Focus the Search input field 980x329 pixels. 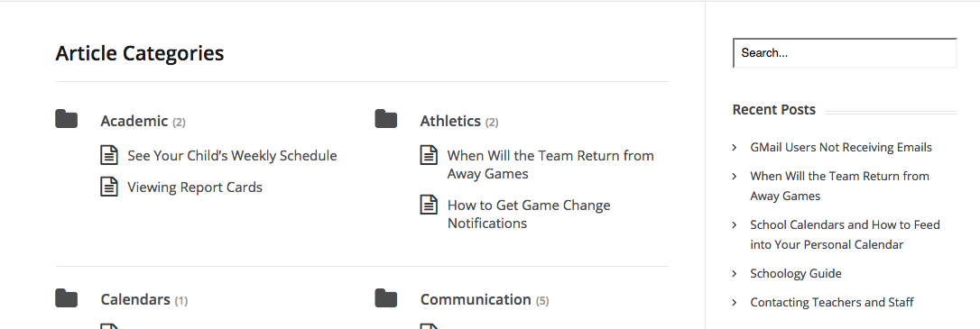pos(845,53)
